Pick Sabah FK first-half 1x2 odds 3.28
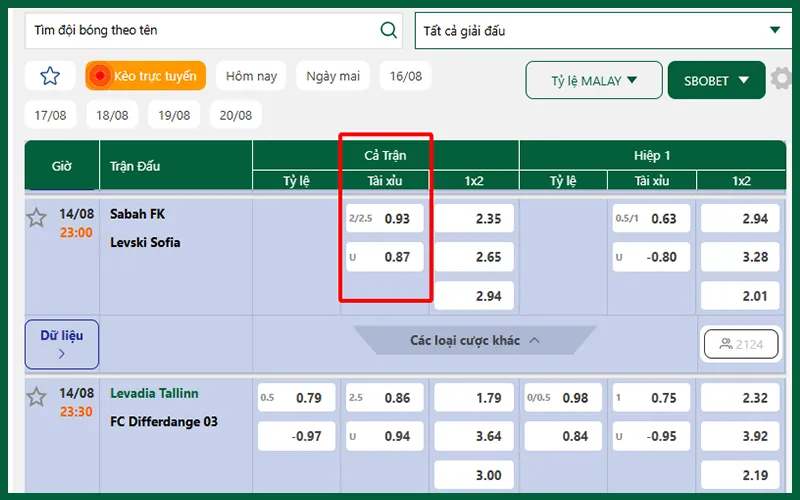 coord(740,257)
